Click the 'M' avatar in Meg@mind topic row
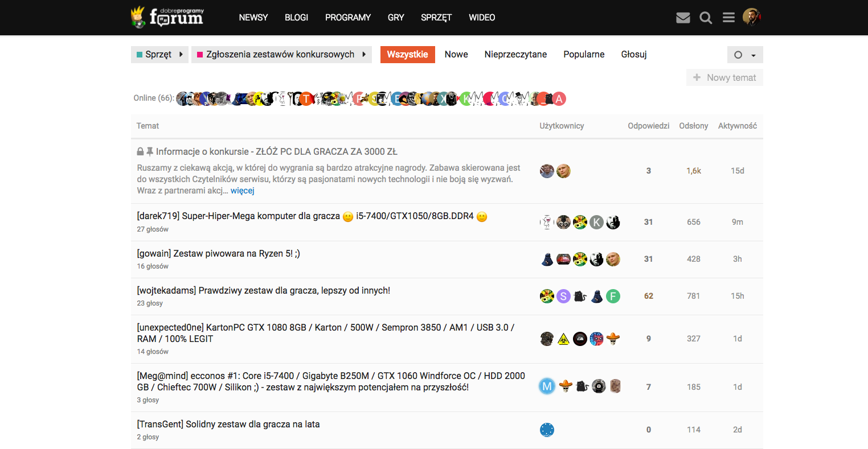868x449 pixels. 547,387
